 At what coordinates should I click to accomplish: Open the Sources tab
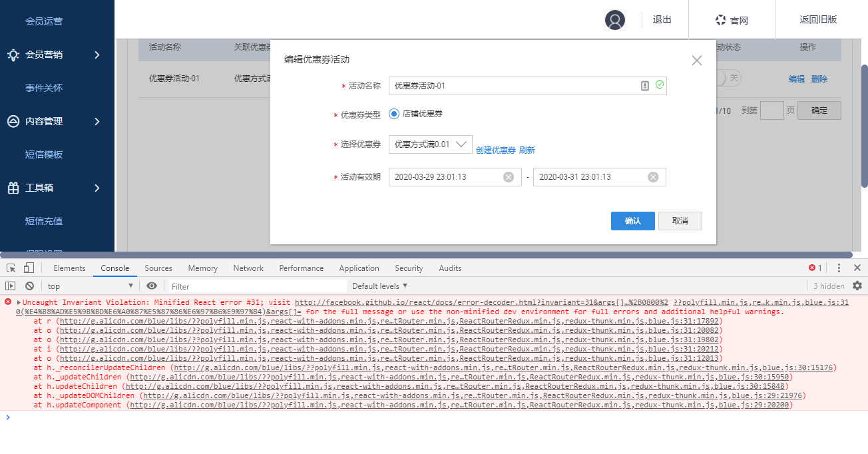158,268
